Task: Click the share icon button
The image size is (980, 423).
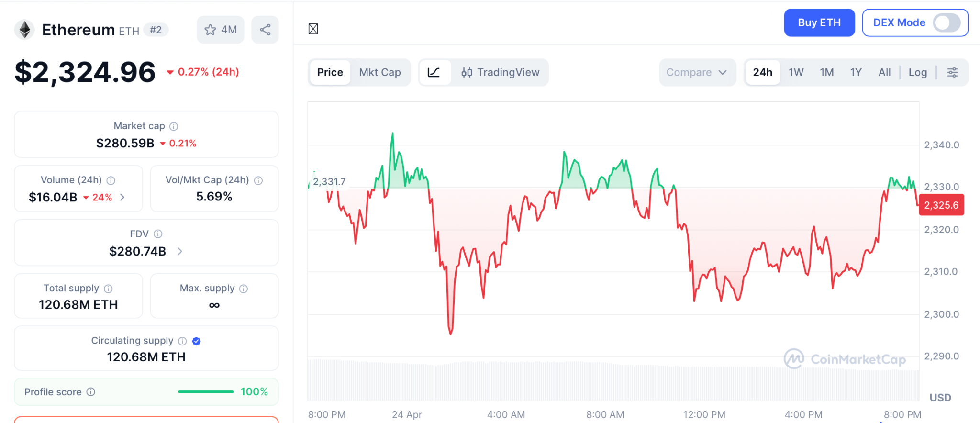Action: 265,30
